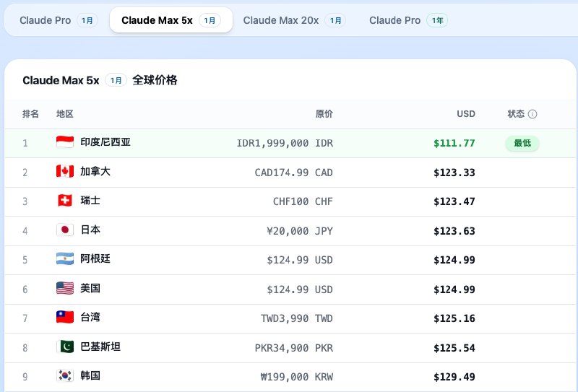Select the 印度尼西亚 region name
The width and height of the screenshot is (578, 392).
click(x=105, y=142)
